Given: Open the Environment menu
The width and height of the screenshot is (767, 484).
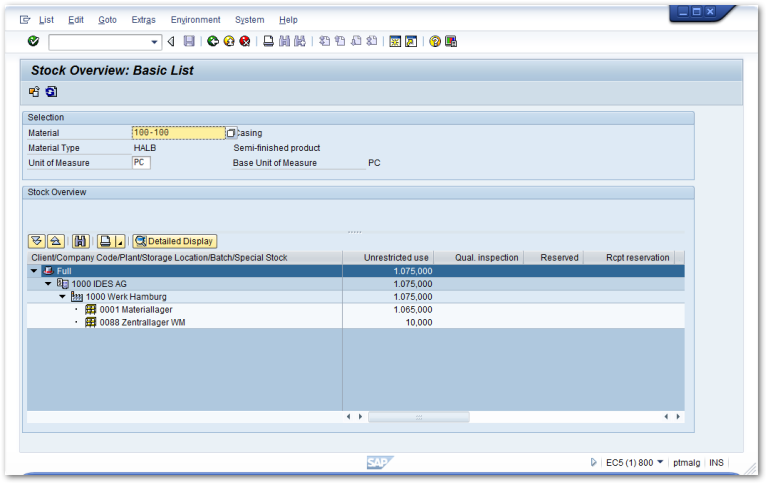Looking at the screenshot, I should tap(195, 20).
